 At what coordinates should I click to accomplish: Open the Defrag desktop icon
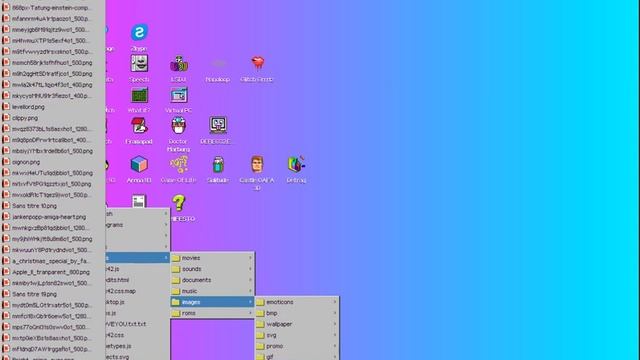coord(297,164)
